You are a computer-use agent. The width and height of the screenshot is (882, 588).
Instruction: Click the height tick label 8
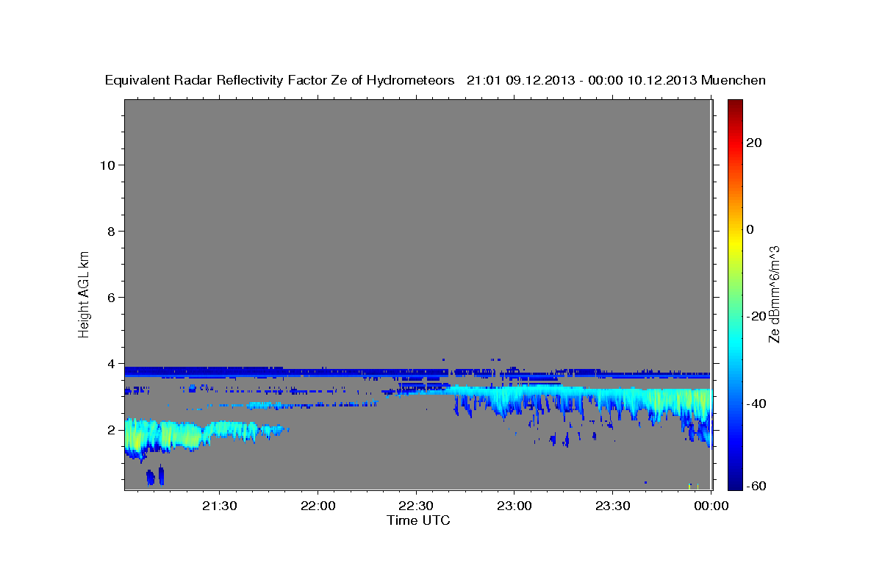pos(112,231)
